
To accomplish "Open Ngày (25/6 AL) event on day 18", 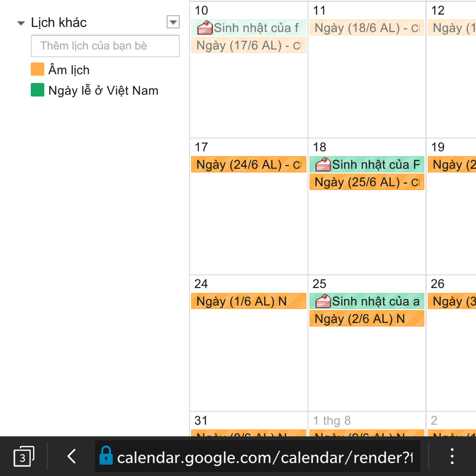I will (367, 182).
